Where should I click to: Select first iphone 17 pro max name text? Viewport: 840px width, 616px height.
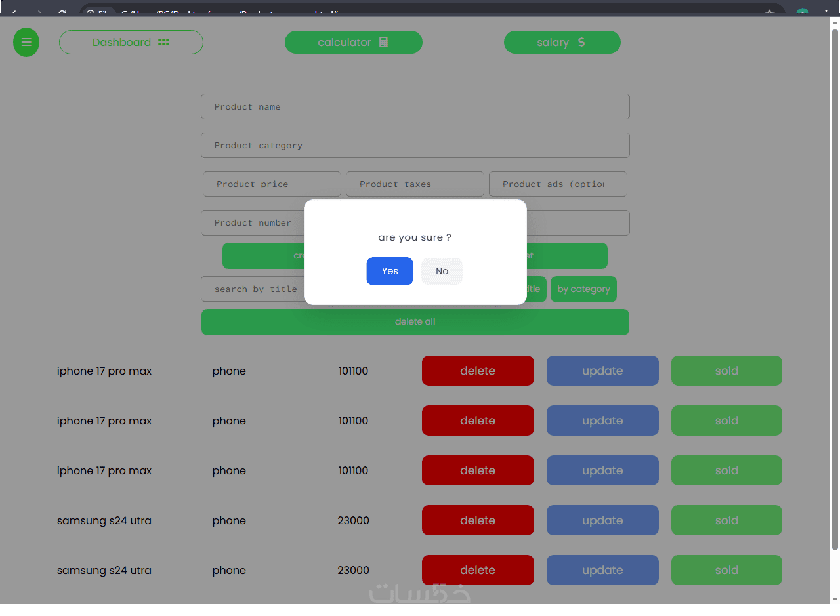(x=104, y=371)
